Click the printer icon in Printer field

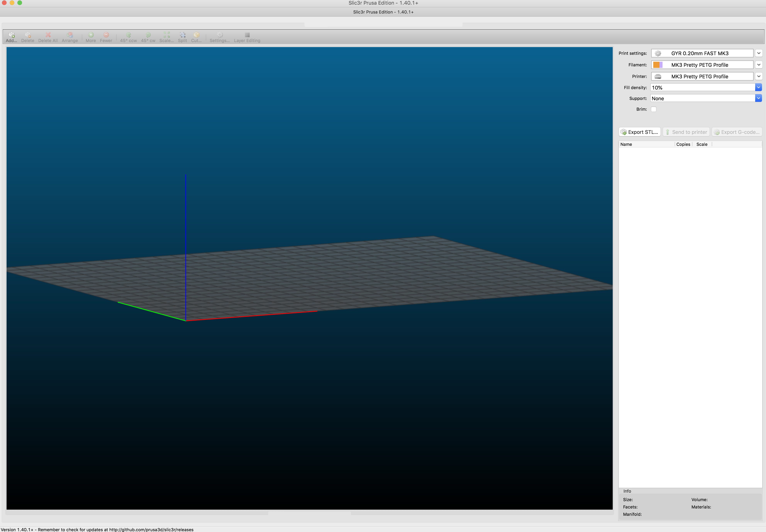[x=658, y=76]
